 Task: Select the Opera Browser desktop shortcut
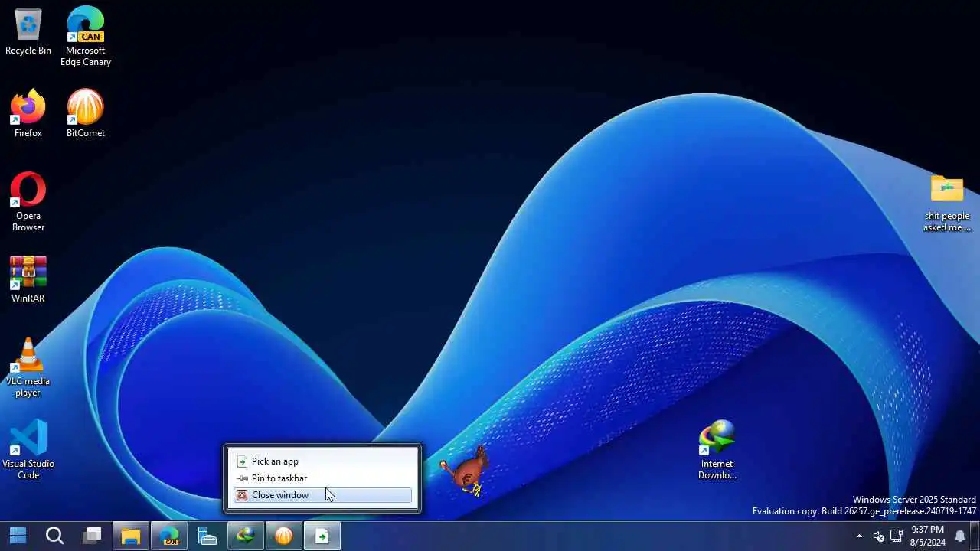click(28, 201)
